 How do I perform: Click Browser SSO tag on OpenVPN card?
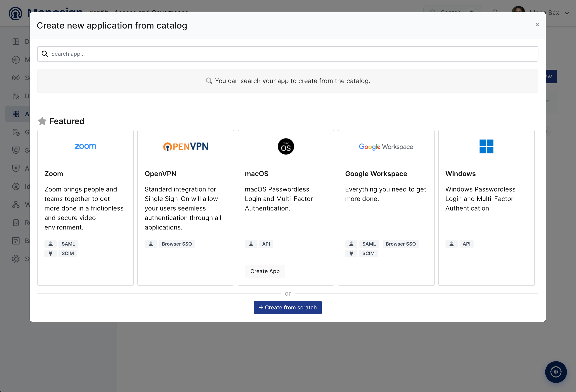click(177, 244)
